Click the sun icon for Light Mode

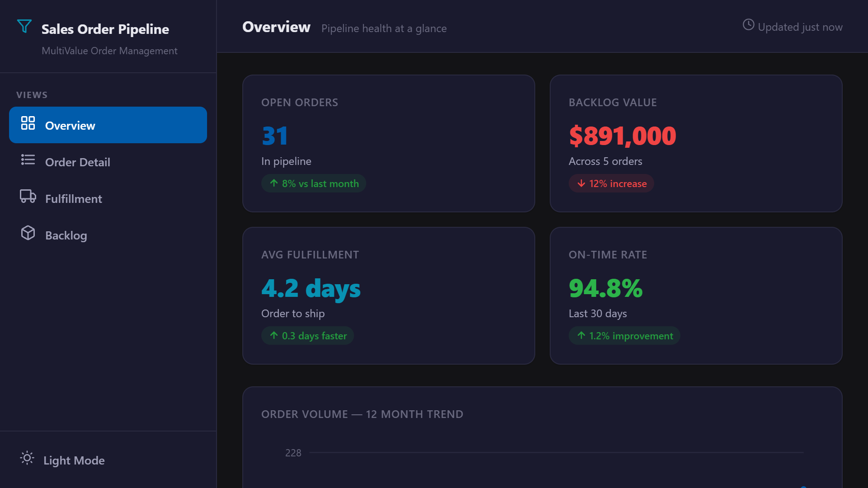(27, 458)
